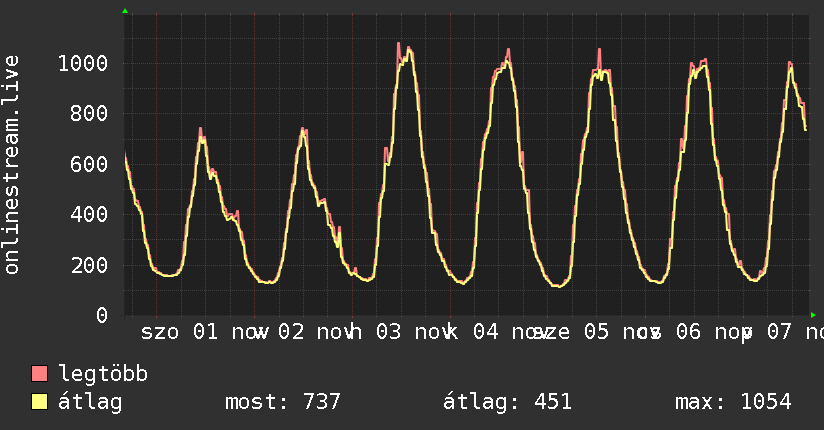
Task: Click the pink legtöbb legend swatch
Action: point(39,374)
